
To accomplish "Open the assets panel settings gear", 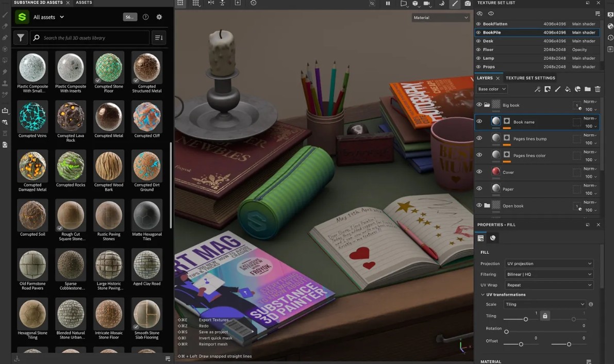I will click(159, 17).
